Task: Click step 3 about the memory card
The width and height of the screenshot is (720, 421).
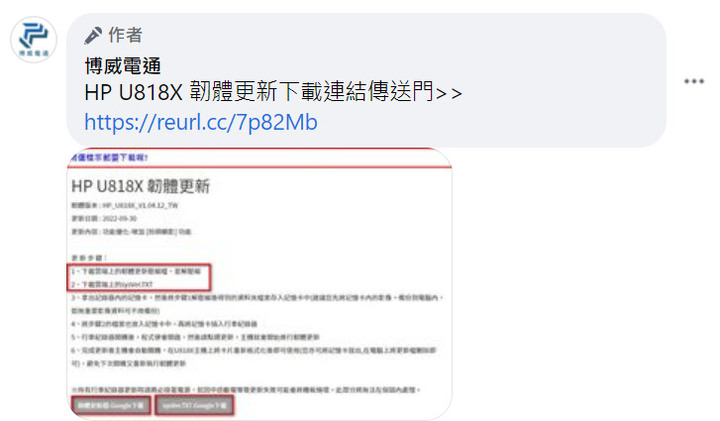Action: 257,304
